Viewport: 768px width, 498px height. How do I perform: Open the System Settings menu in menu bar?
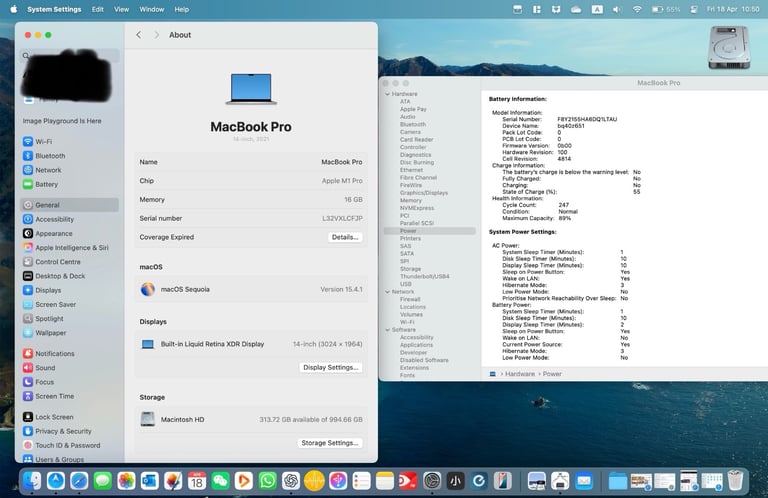(54, 9)
